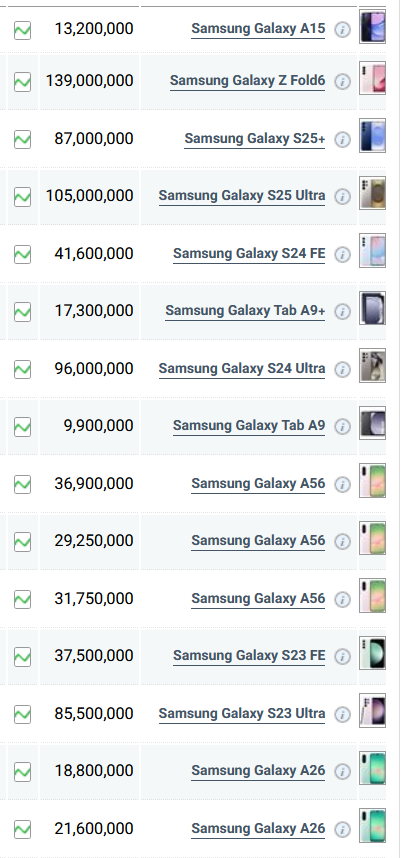Open chart icon for 18,800,000 Galaxy A26
This screenshot has height=858, width=401.
(x=22, y=772)
